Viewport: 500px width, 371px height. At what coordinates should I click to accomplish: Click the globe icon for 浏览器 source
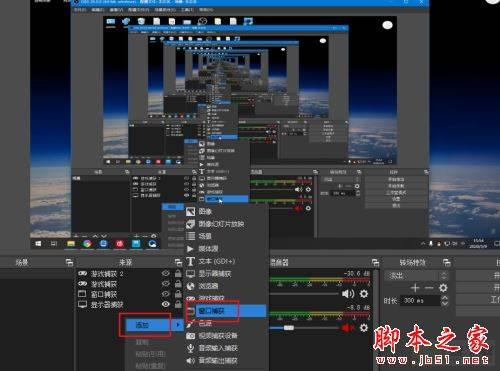point(190,286)
